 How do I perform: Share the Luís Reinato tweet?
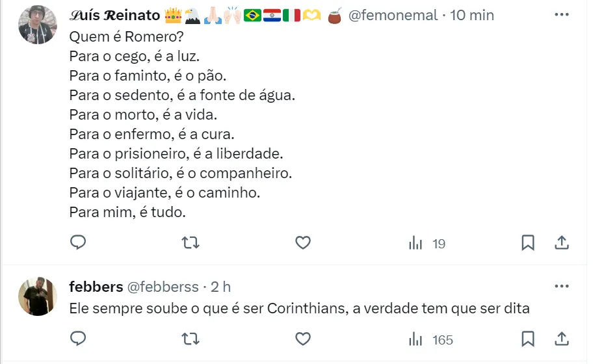562,243
